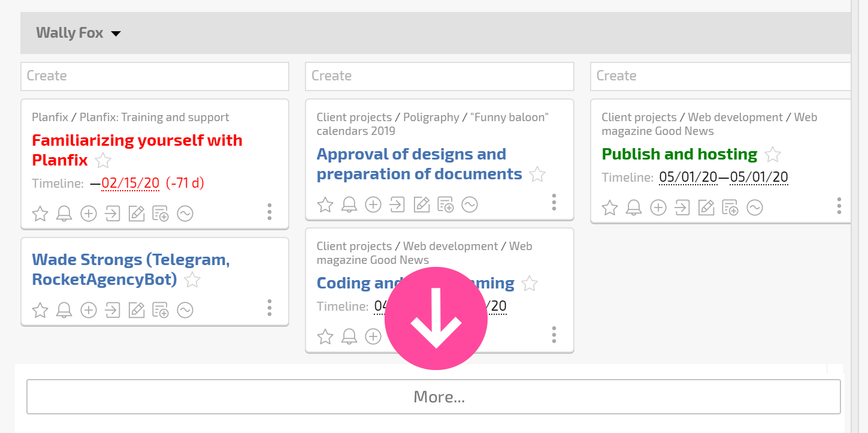Viewport: 868px width, 433px height.
Task: Toggle the action-row star on Approval of designs card
Action: [325, 205]
